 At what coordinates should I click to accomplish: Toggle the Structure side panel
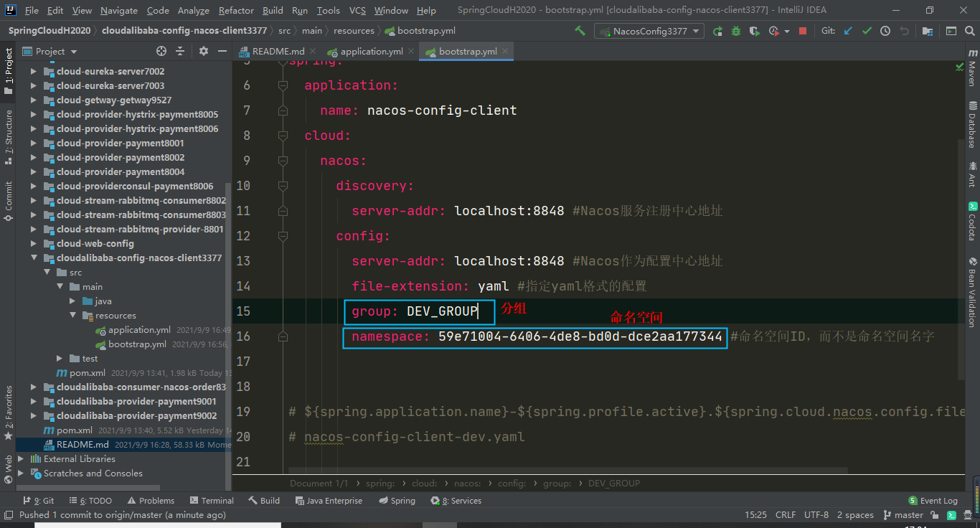click(x=9, y=136)
